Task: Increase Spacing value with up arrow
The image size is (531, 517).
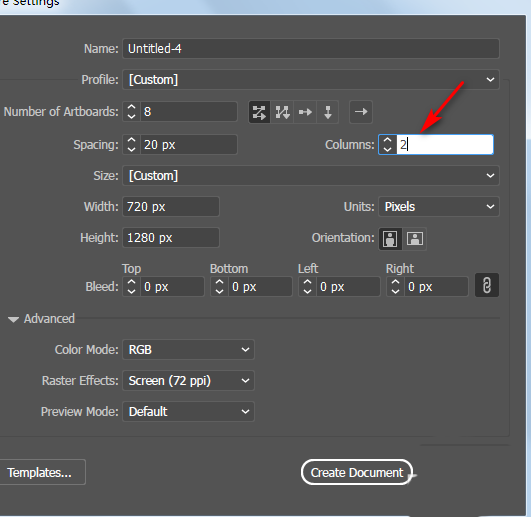Action: [131, 140]
